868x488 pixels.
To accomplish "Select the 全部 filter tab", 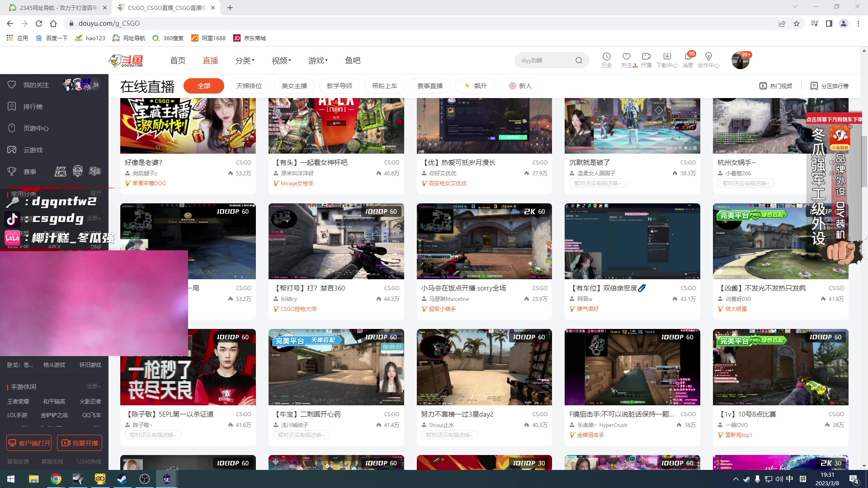I will [204, 86].
